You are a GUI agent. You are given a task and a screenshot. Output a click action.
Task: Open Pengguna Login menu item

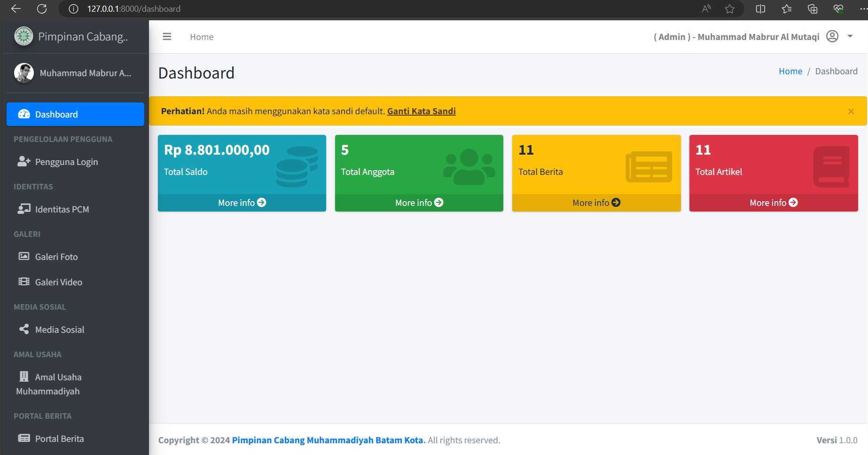[75, 162]
